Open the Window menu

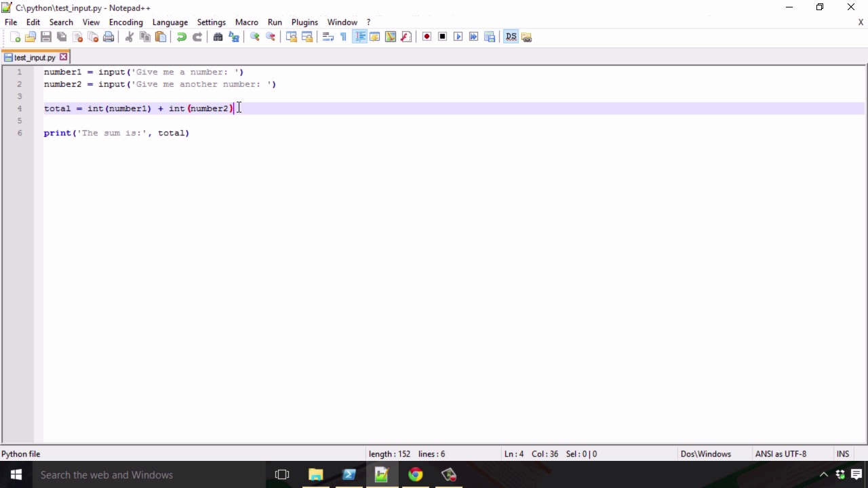click(342, 22)
